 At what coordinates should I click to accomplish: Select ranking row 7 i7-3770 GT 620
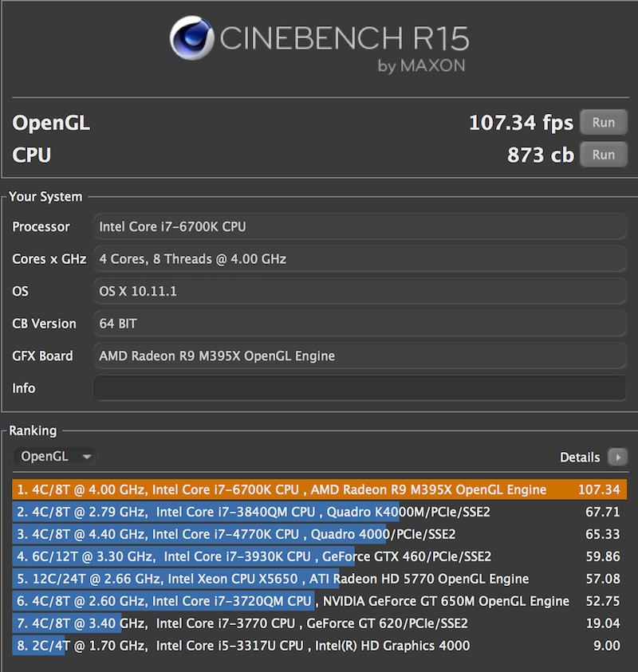click(x=320, y=623)
